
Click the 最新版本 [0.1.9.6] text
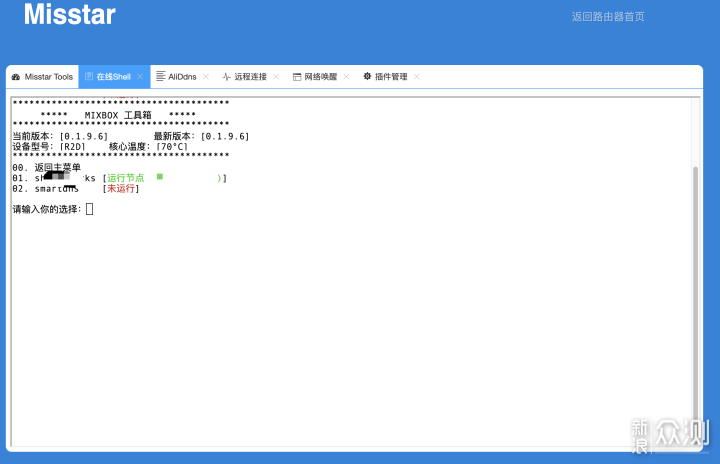(x=202, y=136)
